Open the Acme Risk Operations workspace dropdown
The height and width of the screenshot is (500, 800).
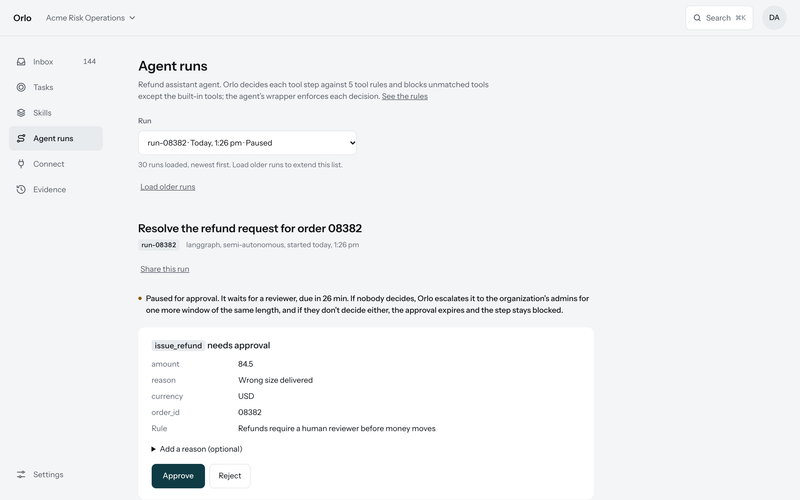[x=90, y=18]
